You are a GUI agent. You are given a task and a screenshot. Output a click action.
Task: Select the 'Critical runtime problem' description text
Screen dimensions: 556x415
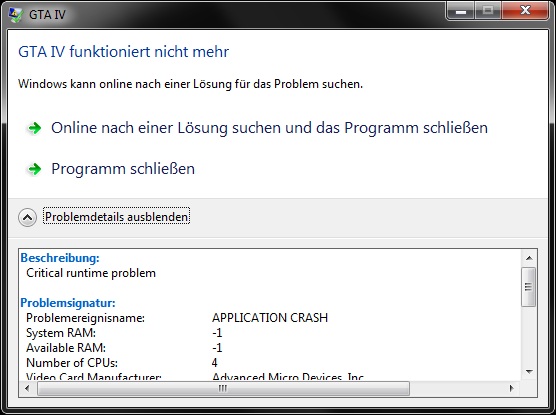click(x=91, y=273)
